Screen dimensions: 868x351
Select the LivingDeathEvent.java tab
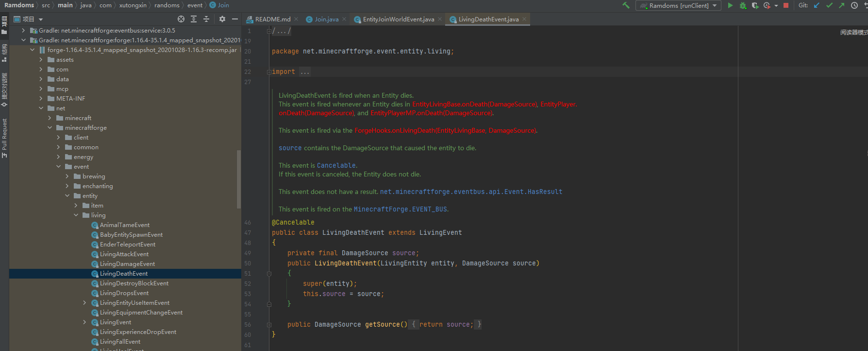coord(488,19)
